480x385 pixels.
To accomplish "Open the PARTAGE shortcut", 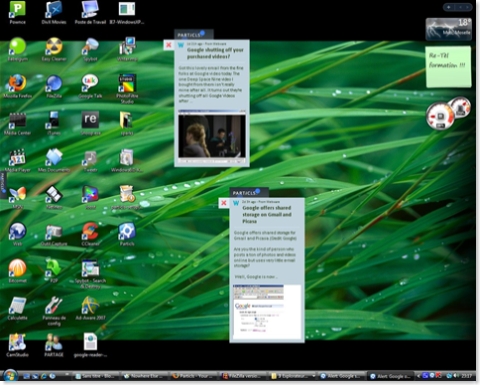I will [x=54, y=345].
